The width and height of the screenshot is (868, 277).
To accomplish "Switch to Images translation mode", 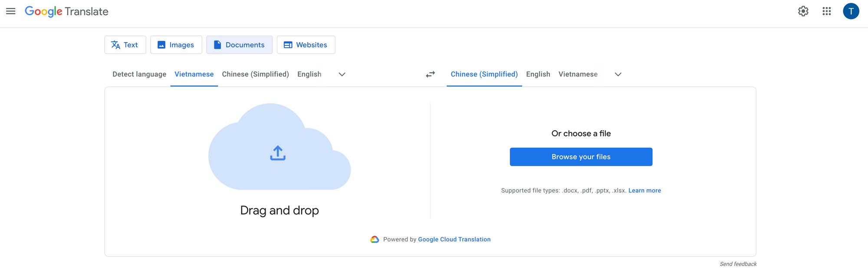I will pyautogui.click(x=176, y=45).
